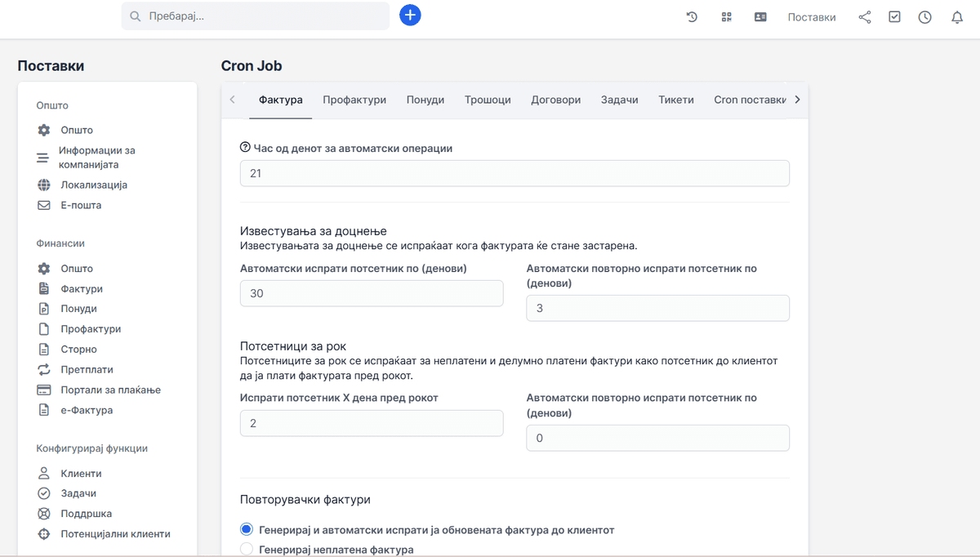The height and width of the screenshot is (557, 980).
Task: Go to Информации за компанијата settings
Action: tap(96, 158)
